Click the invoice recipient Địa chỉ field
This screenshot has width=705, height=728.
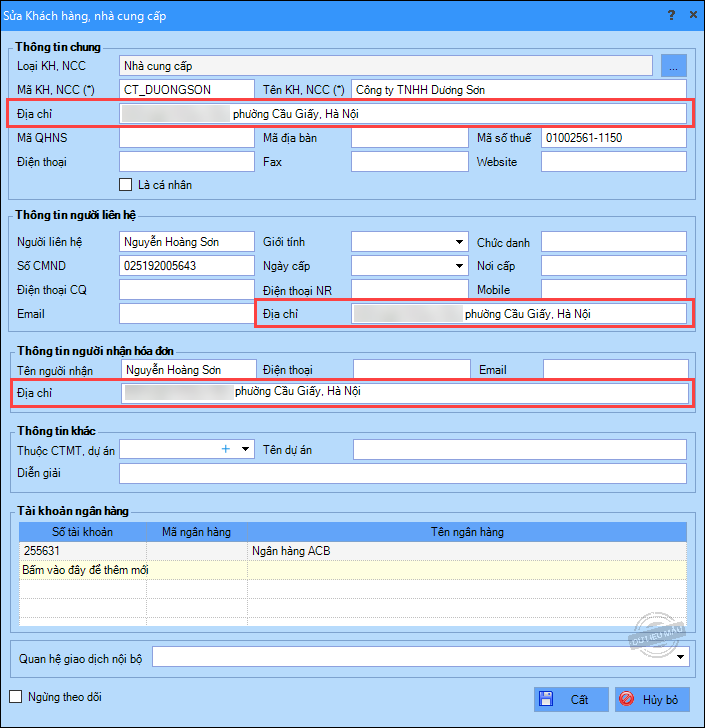point(405,393)
